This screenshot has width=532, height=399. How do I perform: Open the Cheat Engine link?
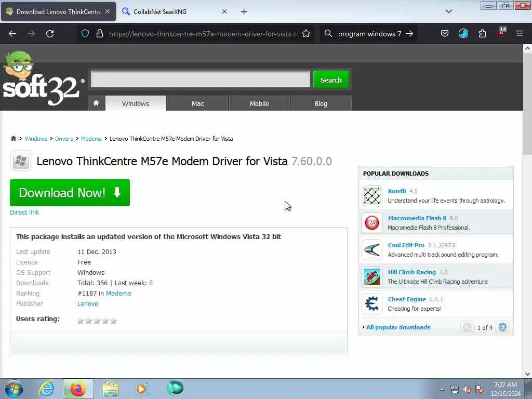tap(407, 299)
